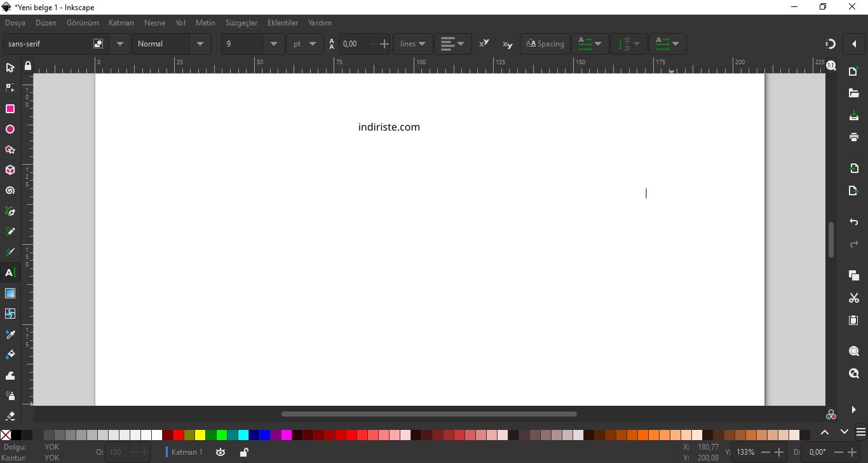Open the Süzgeçler menu
The height and width of the screenshot is (463, 868).
pyautogui.click(x=241, y=23)
